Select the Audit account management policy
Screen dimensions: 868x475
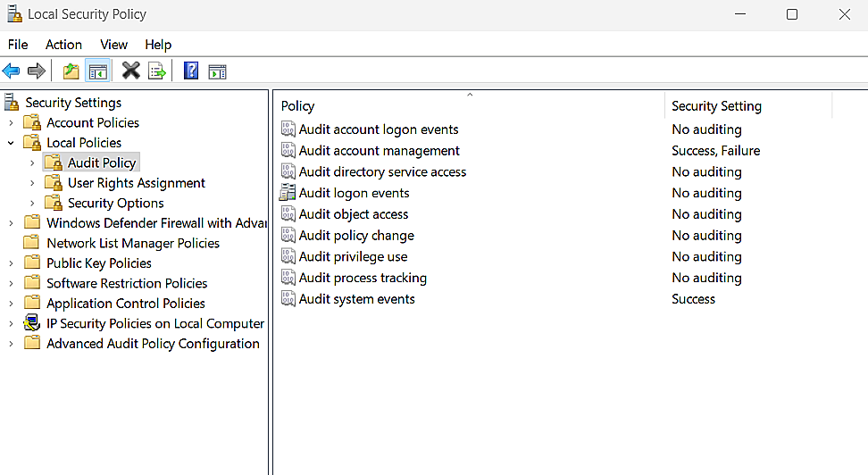point(379,151)
